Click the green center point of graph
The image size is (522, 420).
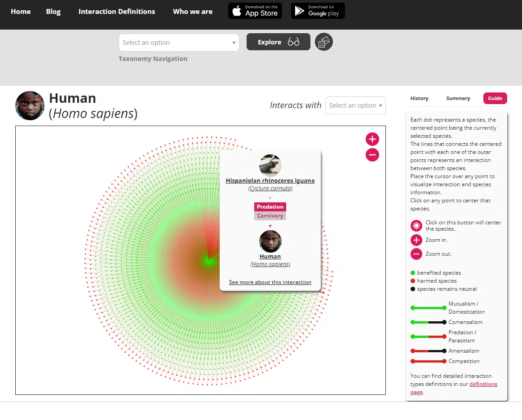pyautogui.click(x=208, y=260)
